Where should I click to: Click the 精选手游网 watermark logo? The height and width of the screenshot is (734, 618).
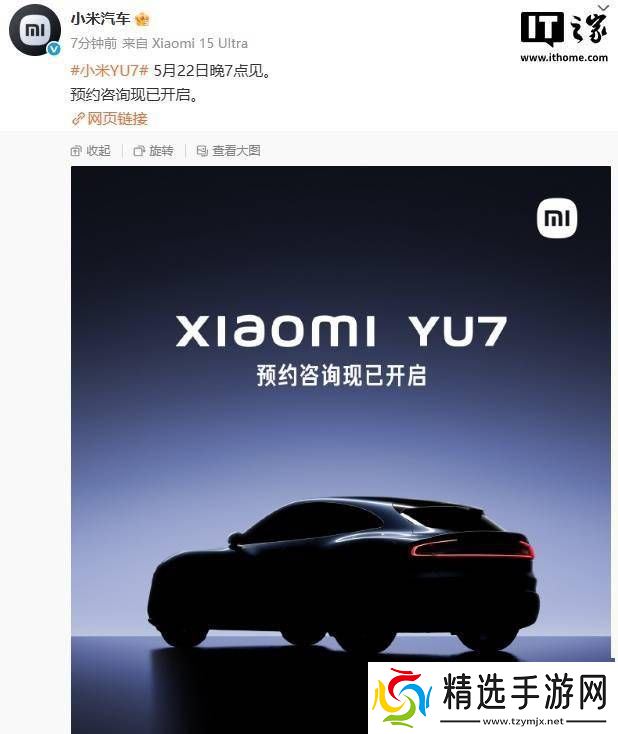492,697
